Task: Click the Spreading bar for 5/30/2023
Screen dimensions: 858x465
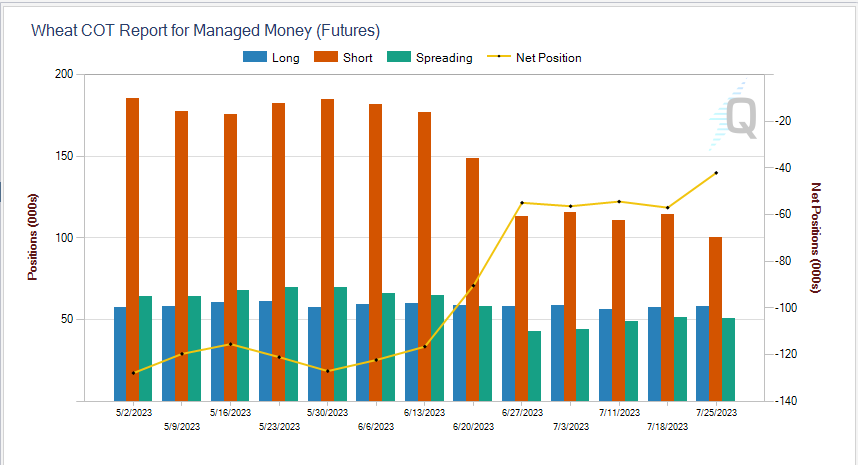Action: [x=340, y=344]
